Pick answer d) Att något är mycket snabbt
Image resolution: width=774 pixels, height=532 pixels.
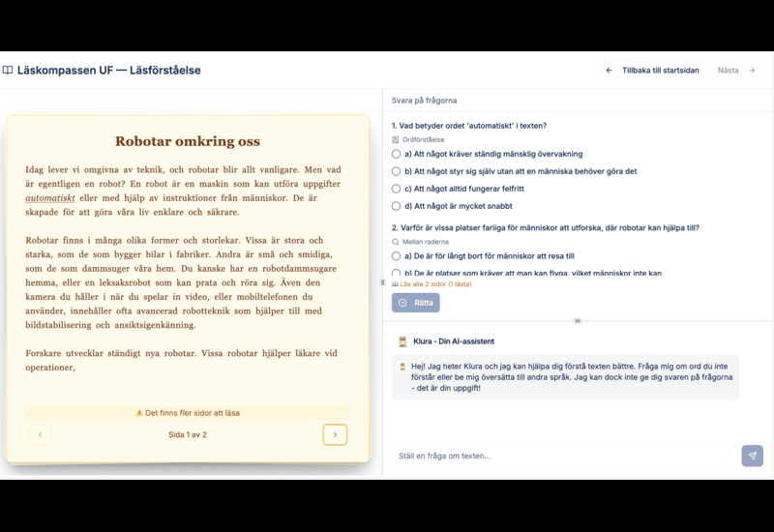click(397, 206)
